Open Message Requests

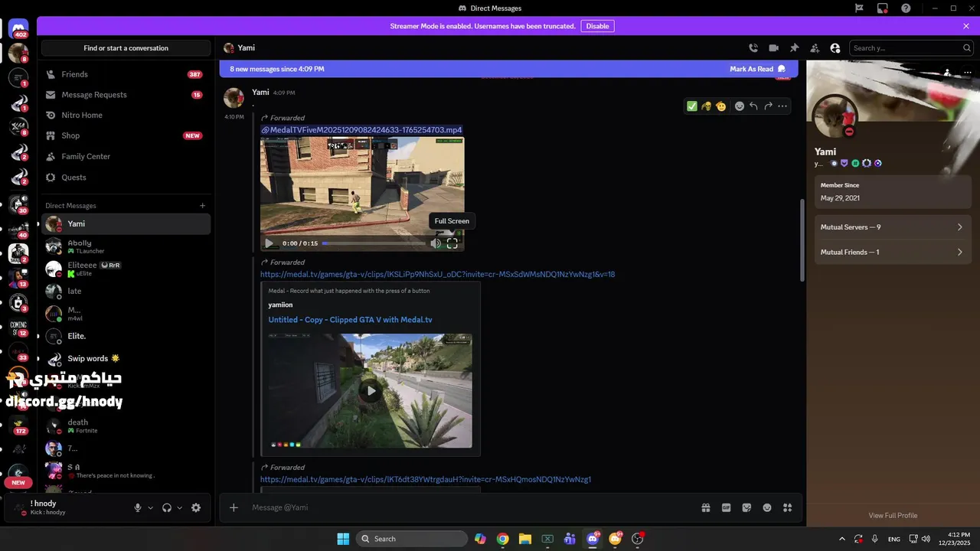[126, 95]
